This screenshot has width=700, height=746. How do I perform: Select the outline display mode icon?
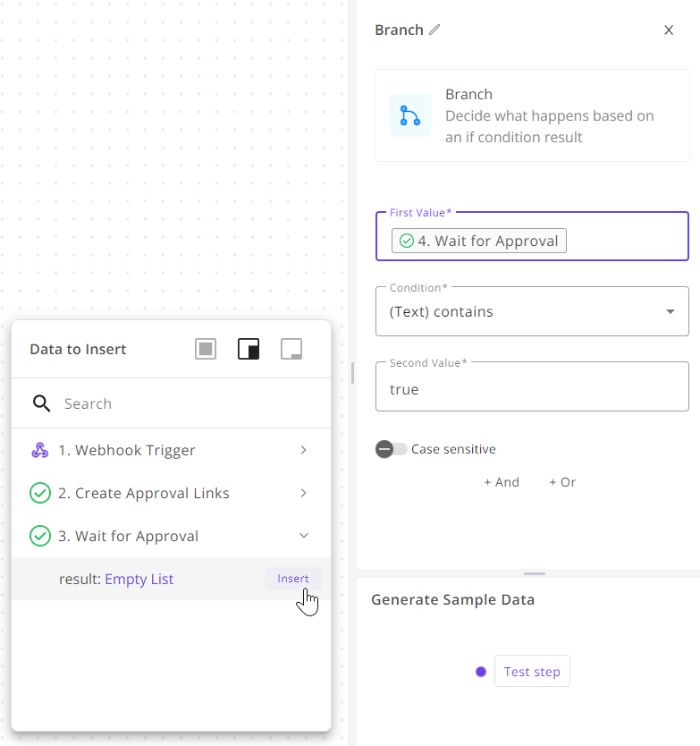pyautogui.click(x=291, y=349)
